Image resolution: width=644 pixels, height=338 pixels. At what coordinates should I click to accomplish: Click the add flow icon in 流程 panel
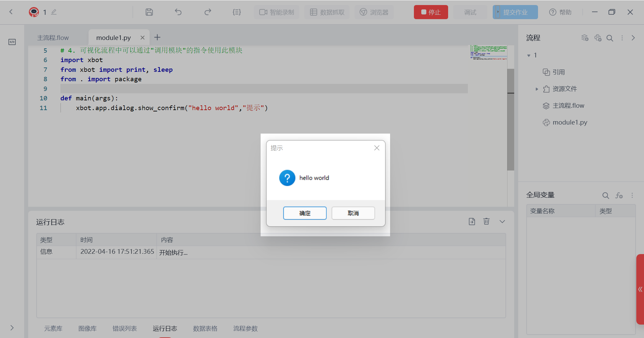585,38
